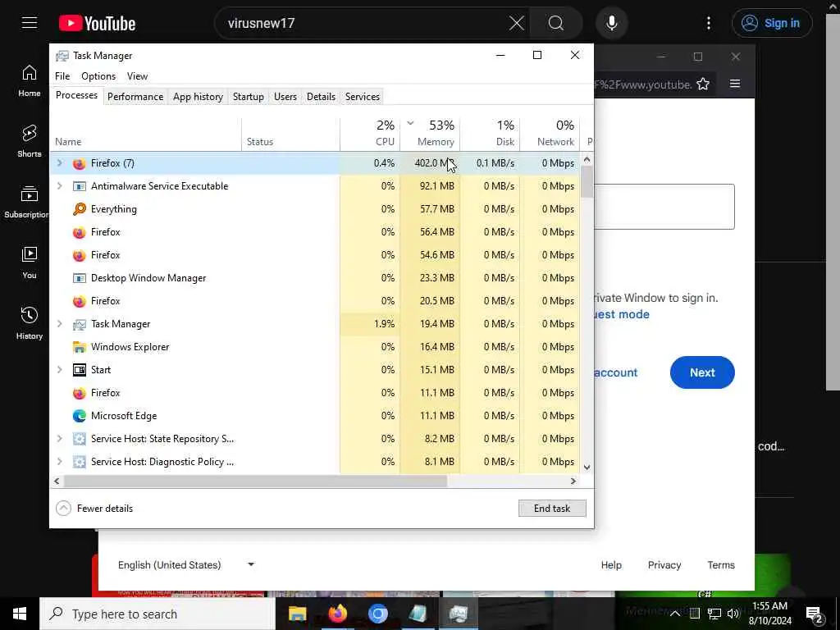Click the volume speaker tray icon
The image size is (840, 630).
[x=733, y=614]
